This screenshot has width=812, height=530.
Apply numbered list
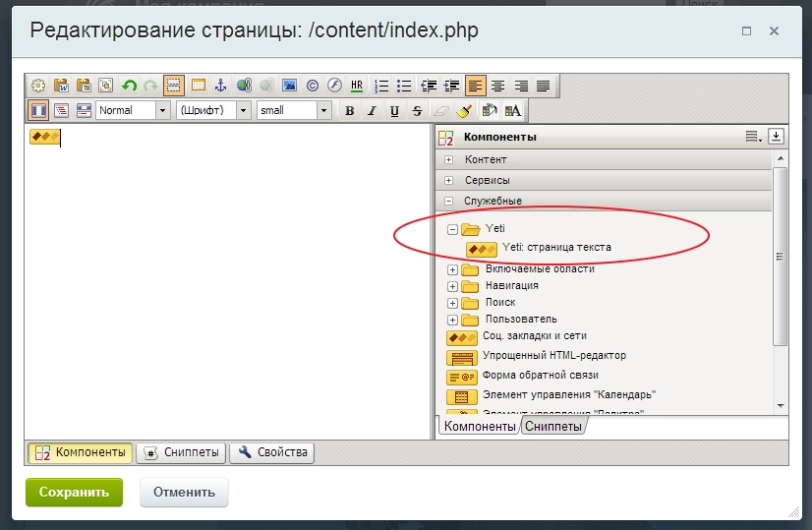pos(381,86)
